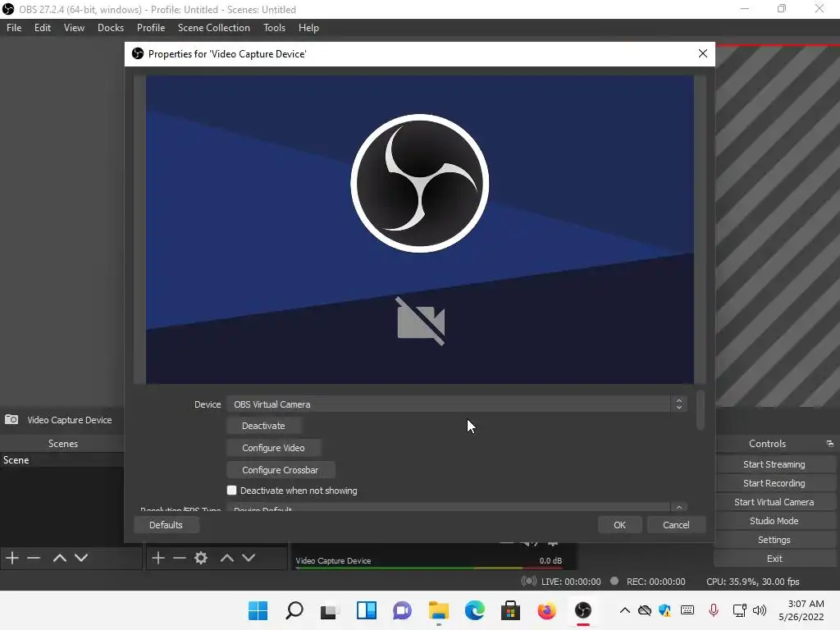Open network settings tray icon

point(740,610)
